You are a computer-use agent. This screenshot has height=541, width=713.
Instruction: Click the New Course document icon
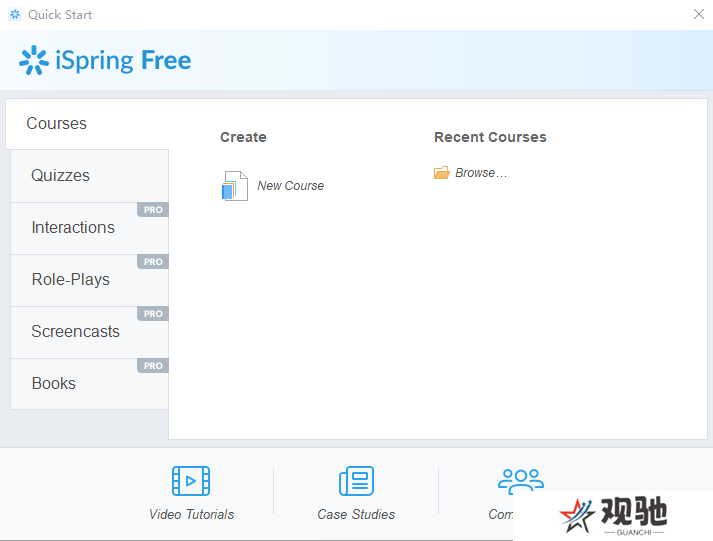pyautogui.click(x=235, y=185)
